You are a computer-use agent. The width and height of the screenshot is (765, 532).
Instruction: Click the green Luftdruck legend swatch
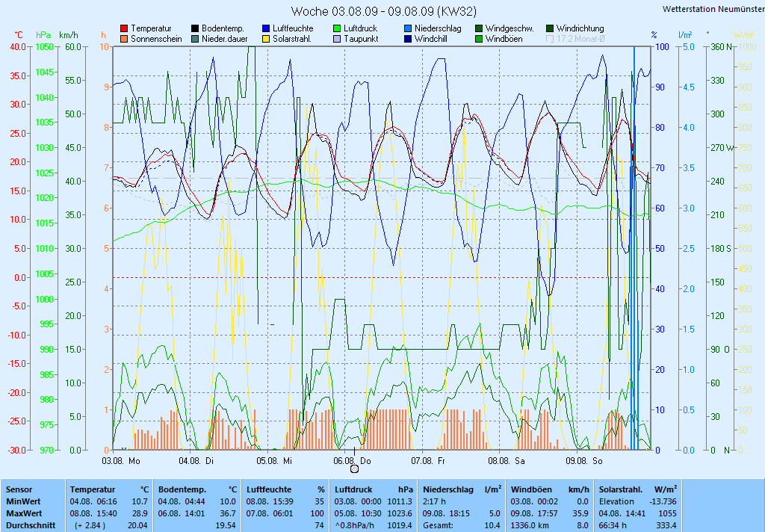point(337,29)
